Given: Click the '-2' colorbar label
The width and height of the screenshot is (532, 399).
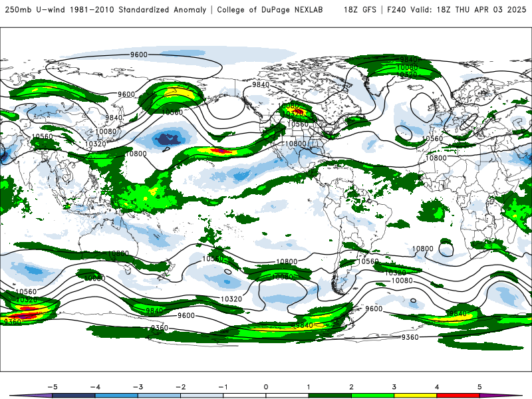Looking at the screenshot, I should coord(180,387).
